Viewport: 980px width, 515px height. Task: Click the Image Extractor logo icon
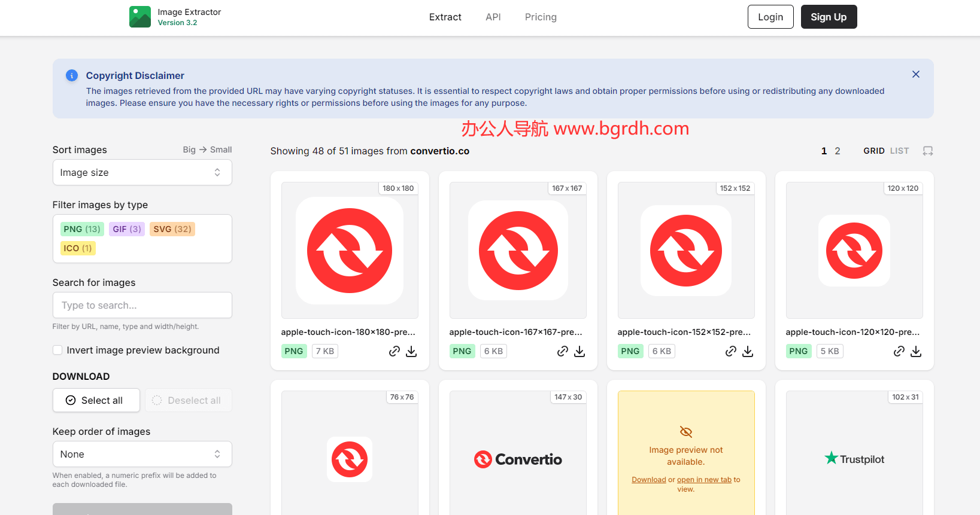pos(140,17)
